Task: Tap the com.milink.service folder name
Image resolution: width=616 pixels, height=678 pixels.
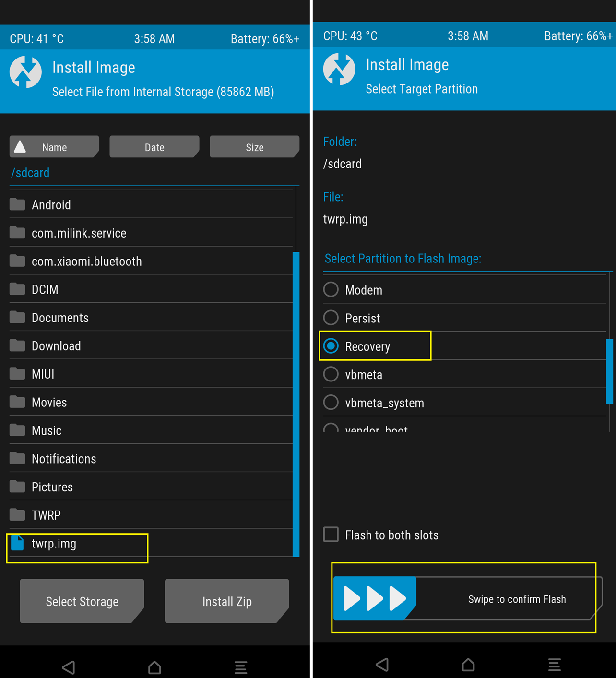Action: (79, 233)
